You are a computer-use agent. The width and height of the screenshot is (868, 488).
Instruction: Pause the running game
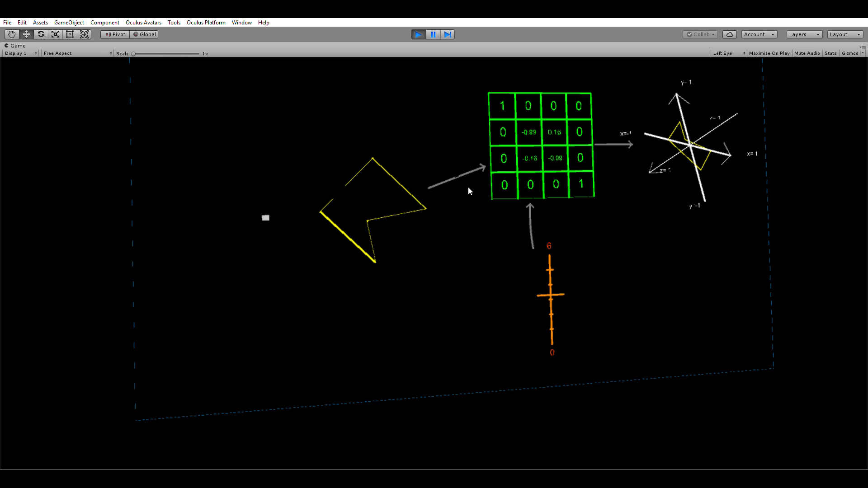point(433,34)
